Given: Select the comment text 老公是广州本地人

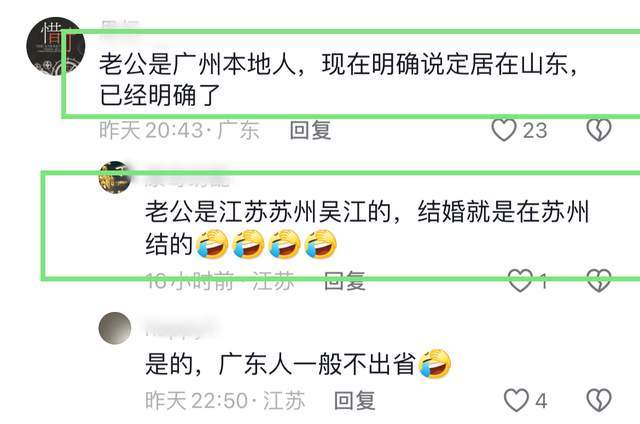Looking at the screenshot, I should (198, 64).
